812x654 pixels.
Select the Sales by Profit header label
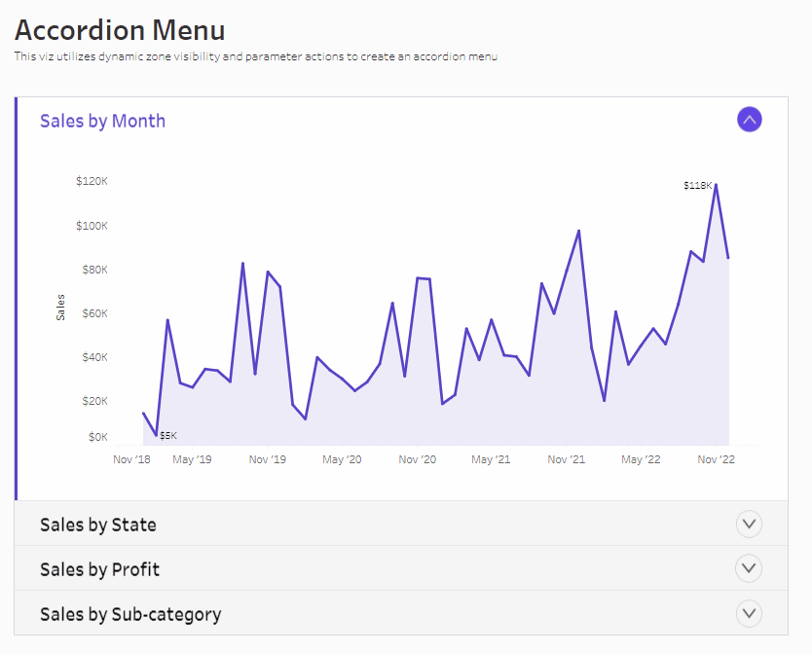[x=99, y=569]
